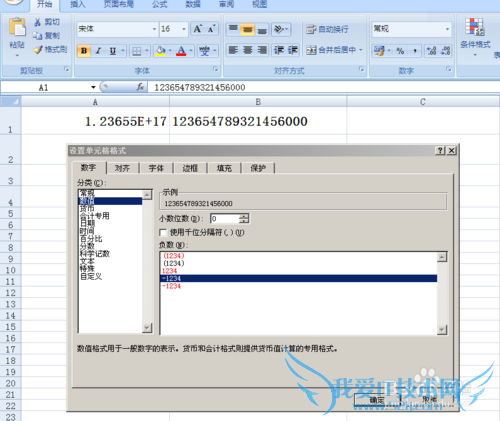Open the Font group dialog launcher
The width and height of the screenshot is (500, 421).
tap(215, 69)
